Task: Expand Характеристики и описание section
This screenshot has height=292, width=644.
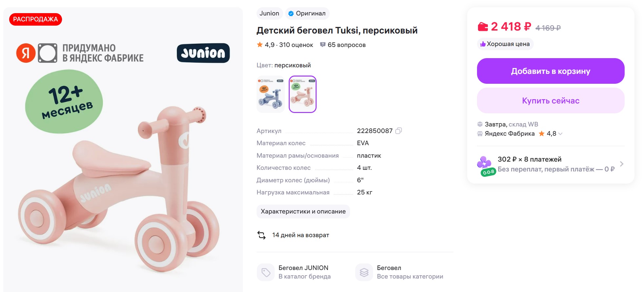Action: click(x=303, y=212)
